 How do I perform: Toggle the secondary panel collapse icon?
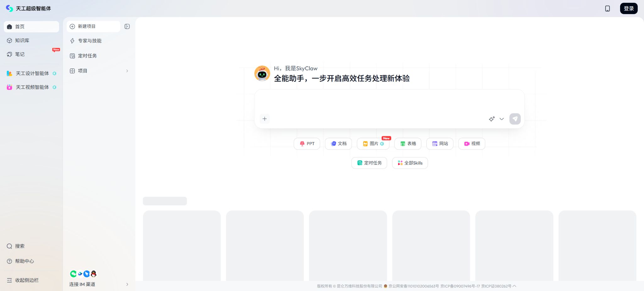tap(127, 26)
